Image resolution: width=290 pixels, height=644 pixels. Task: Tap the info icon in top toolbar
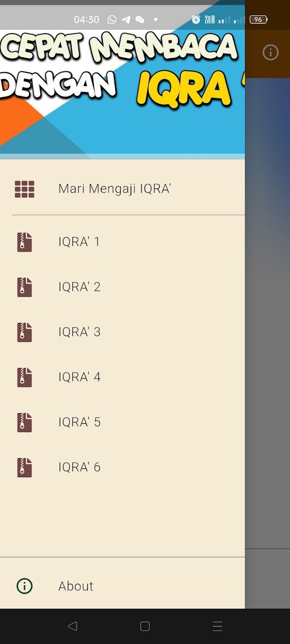point(271,53)
